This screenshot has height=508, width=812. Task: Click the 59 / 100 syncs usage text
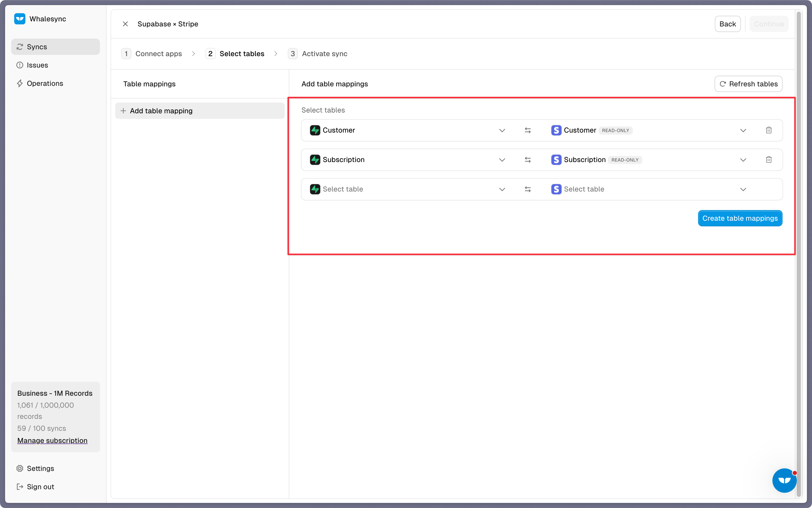click(42, 428)
